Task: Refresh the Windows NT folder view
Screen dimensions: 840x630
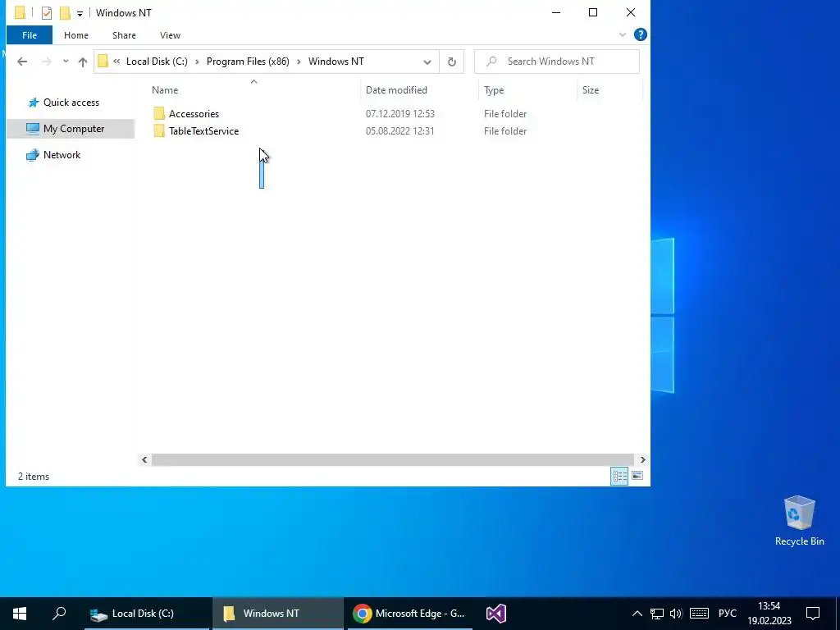Action: point(452,62)
